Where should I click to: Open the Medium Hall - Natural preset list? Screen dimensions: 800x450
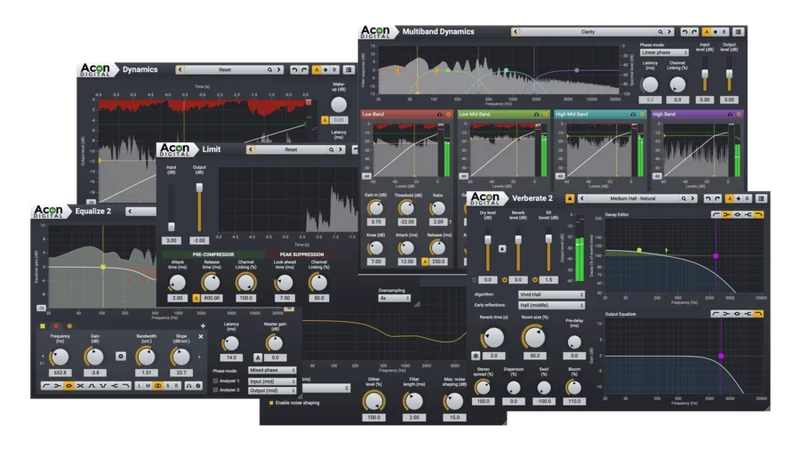[633, 198]
